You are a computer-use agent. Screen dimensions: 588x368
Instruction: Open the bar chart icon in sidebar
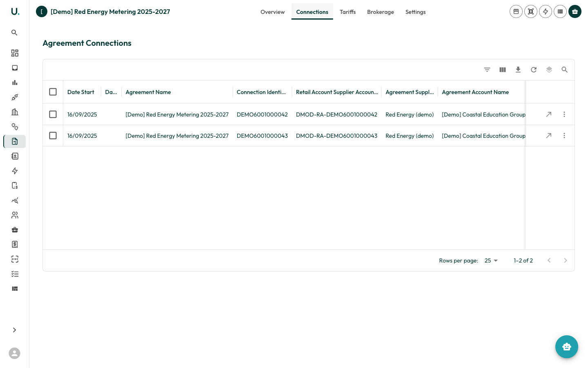coord(15,83)
